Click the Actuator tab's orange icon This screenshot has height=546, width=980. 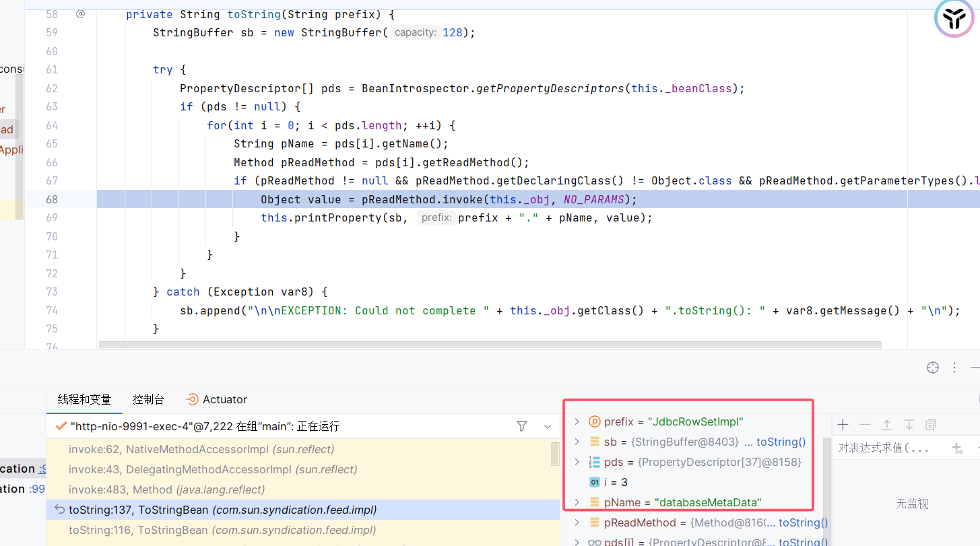[192, 399]
